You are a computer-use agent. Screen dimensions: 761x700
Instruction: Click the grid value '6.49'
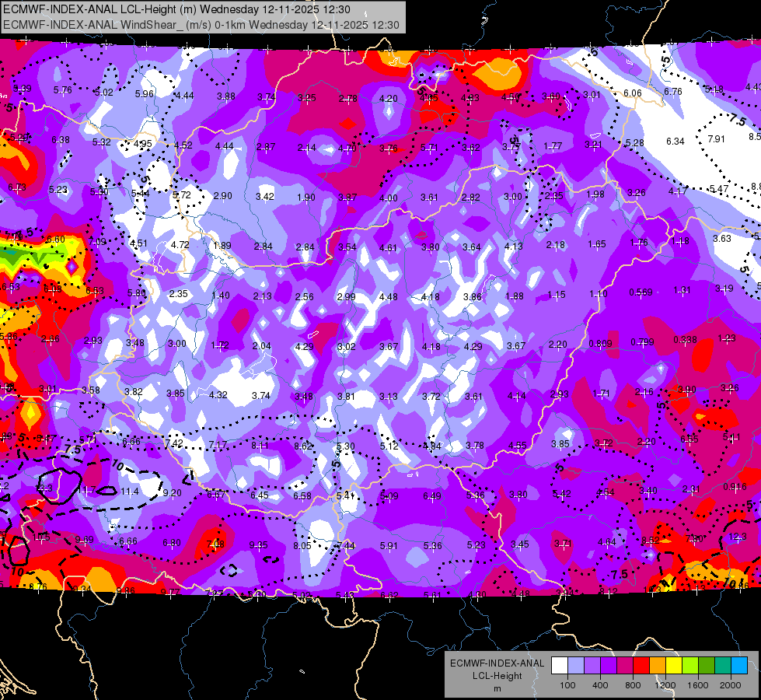click(x=432, y=495)
